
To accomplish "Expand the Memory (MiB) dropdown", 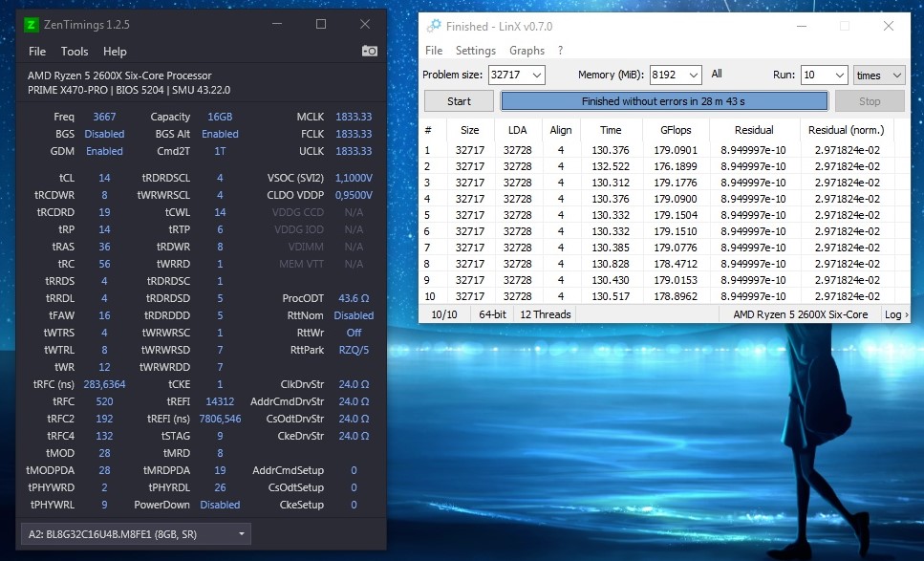I will coord(694,76).
